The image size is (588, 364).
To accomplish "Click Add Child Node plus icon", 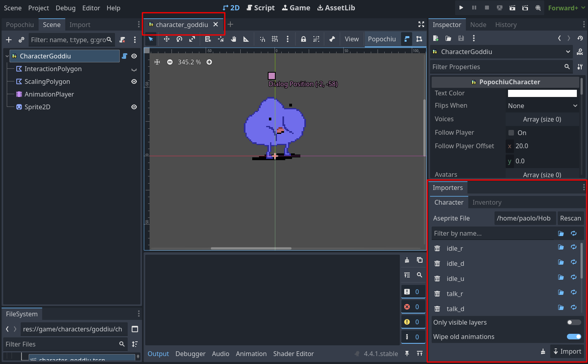I will tap(9, 40).
